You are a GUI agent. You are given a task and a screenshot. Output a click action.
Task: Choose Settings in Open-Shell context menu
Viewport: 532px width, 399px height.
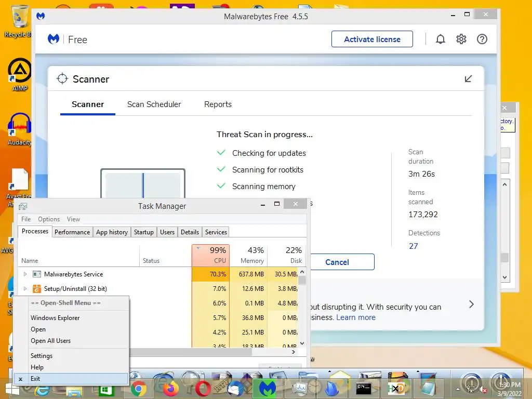(x=71, y=356)
